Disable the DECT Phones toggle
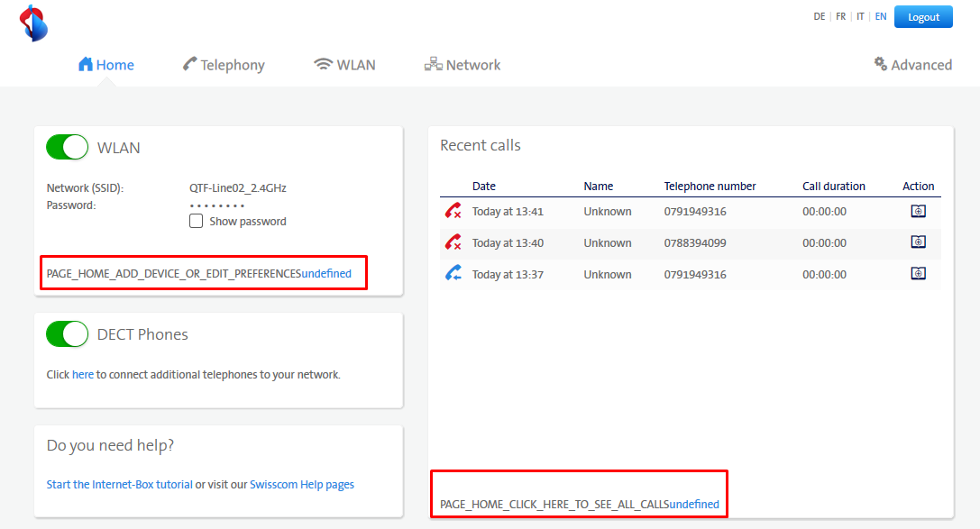Screen dimensions: 980x529 68,334
